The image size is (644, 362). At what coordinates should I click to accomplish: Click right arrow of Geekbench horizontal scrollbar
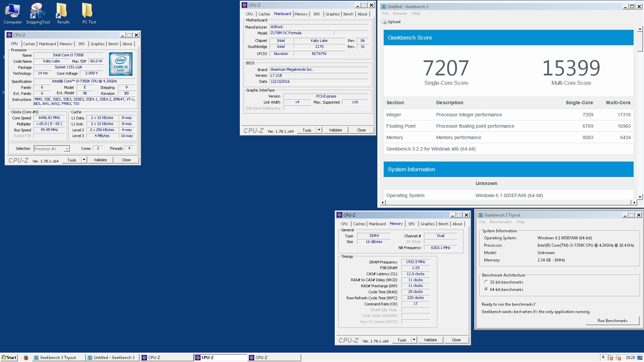[x=634, y=202]
